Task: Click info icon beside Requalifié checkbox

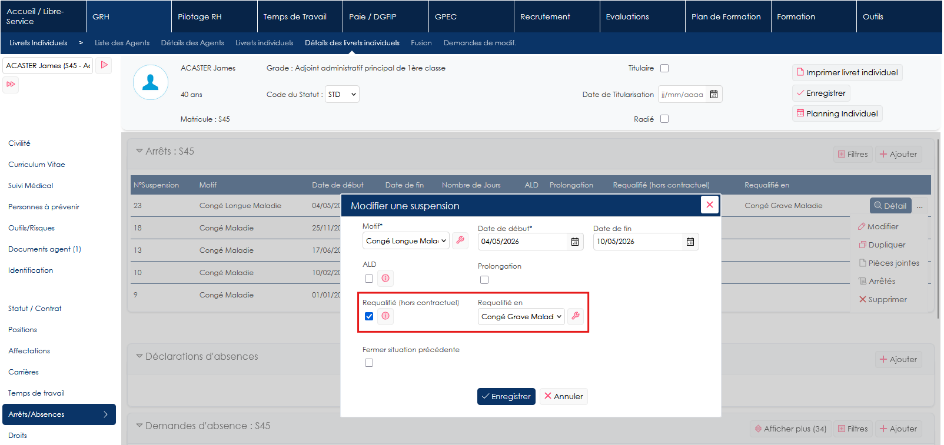Action: click(x=385, y=316)
